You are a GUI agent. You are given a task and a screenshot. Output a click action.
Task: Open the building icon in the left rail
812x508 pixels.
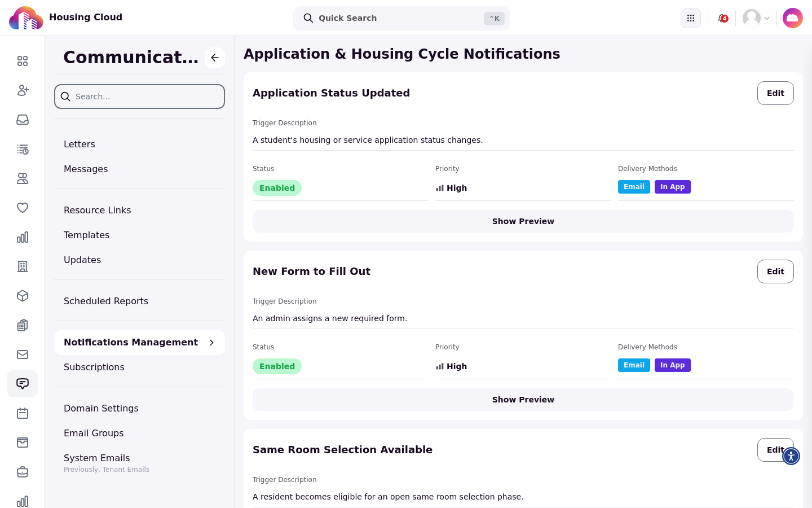[23, 266]
